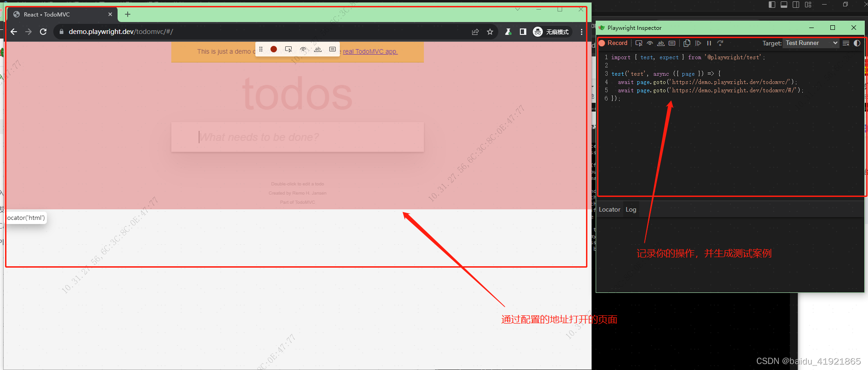Toggle primary sidebar layout icon in editor
This screenshot has height=370, width=868.
point(772,5)
